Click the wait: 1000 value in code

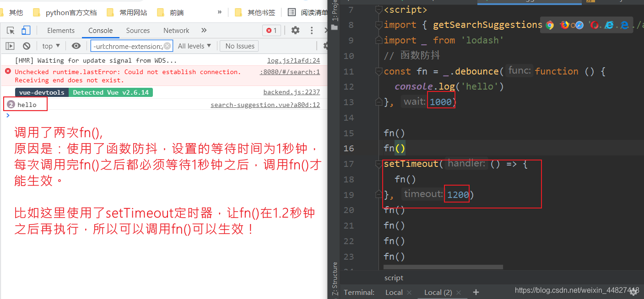[441, 102]
